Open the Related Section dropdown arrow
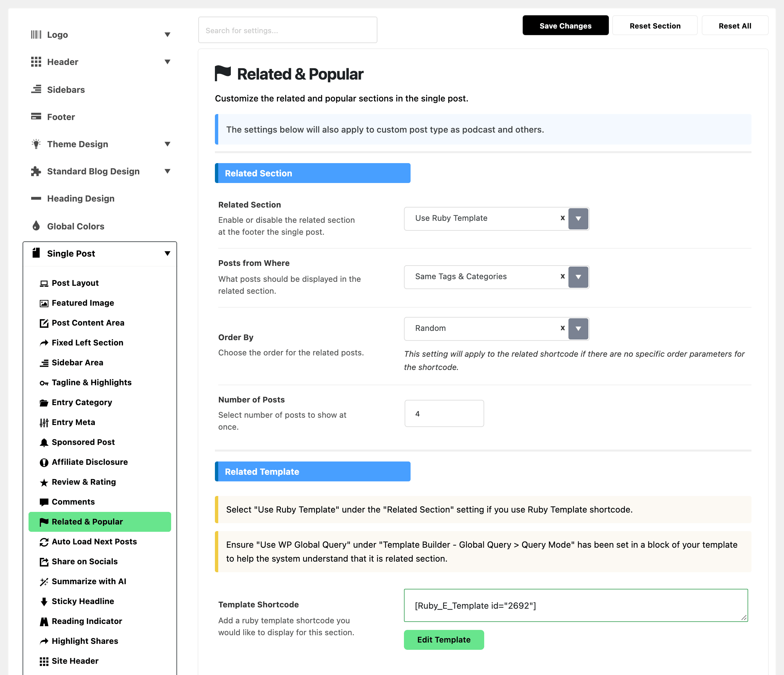Screen dimensions: 784x675 [578, 218]
